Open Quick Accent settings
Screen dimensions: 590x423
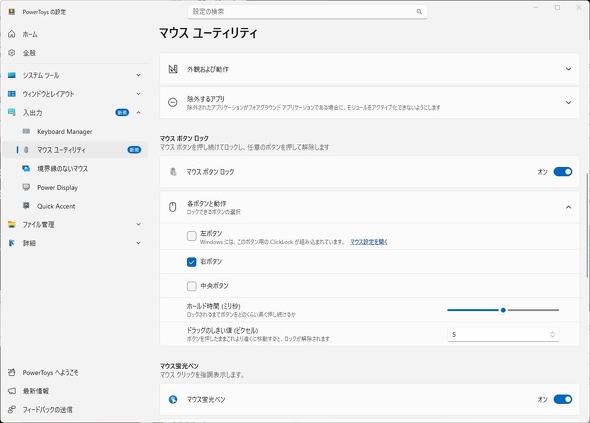point(75,205)
